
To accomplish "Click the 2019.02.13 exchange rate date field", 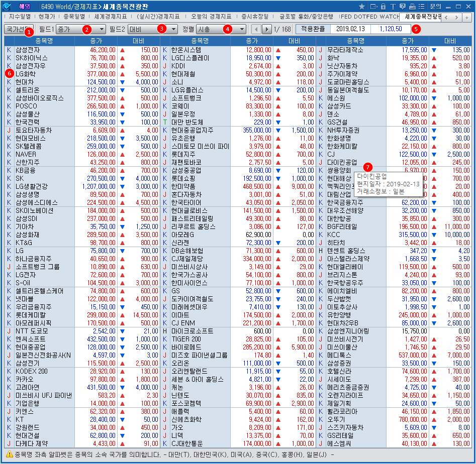I will (x=350, y=29).
